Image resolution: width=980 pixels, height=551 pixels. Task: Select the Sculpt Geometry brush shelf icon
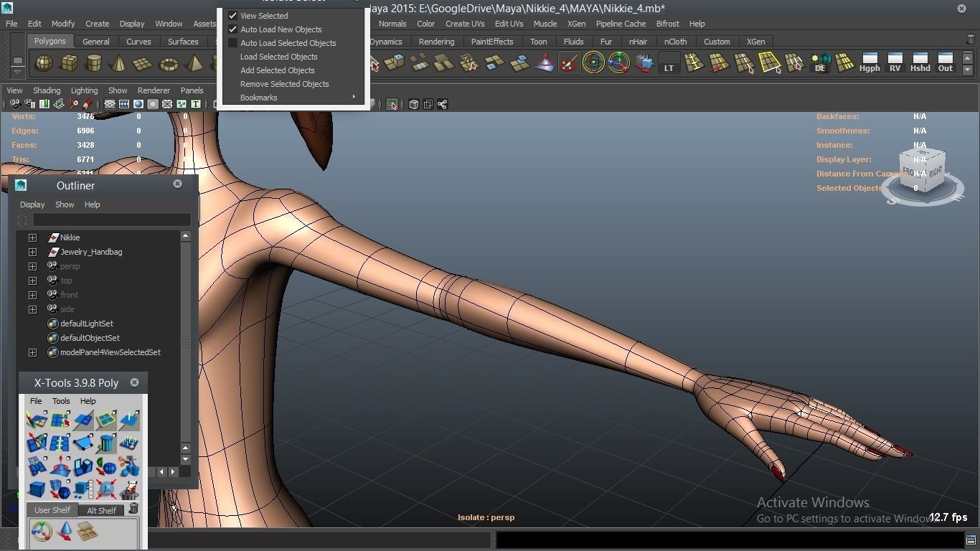[569, 64]
